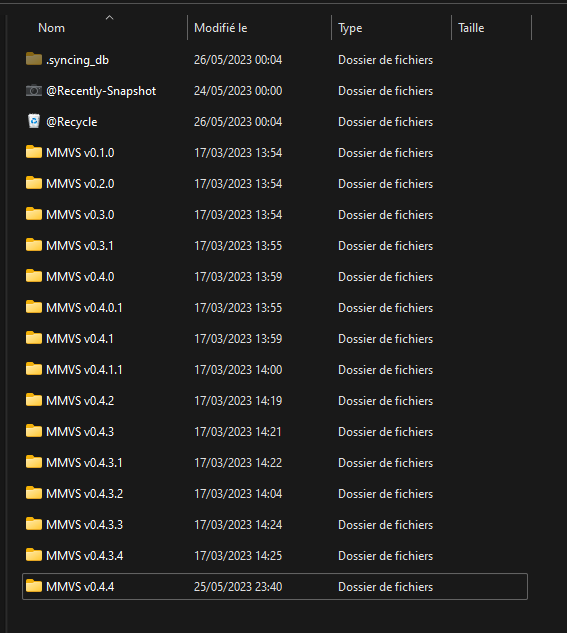
Task: Select the @Recycle bin icon
Action: pos(34,121)
